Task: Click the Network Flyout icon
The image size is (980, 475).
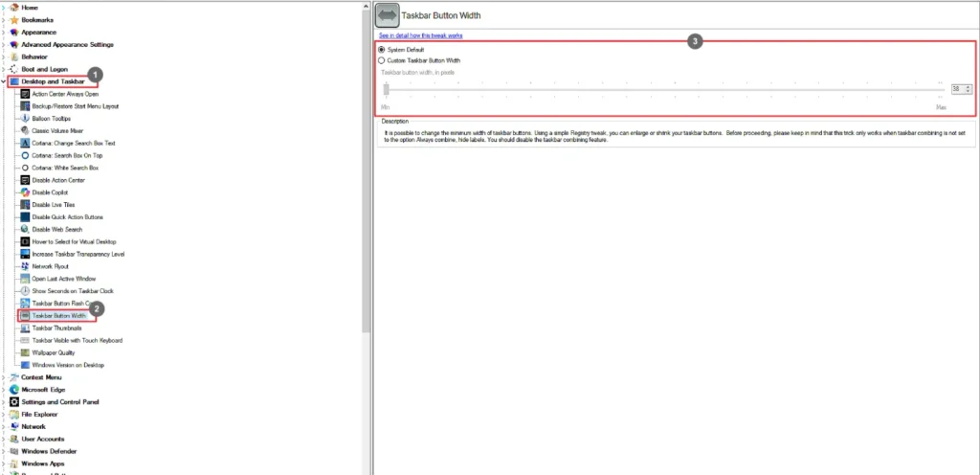Action: tap(25, 266)
